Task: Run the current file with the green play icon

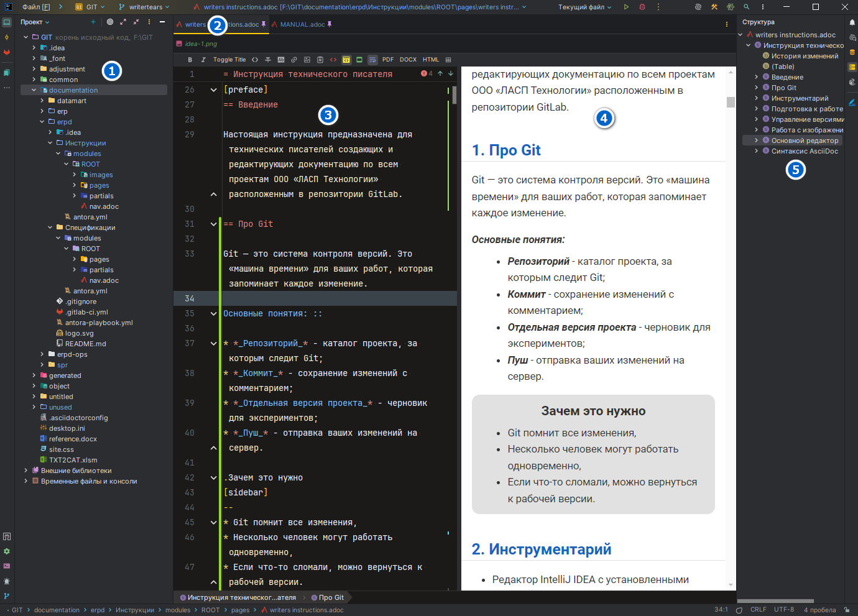Action: [626, 7]
